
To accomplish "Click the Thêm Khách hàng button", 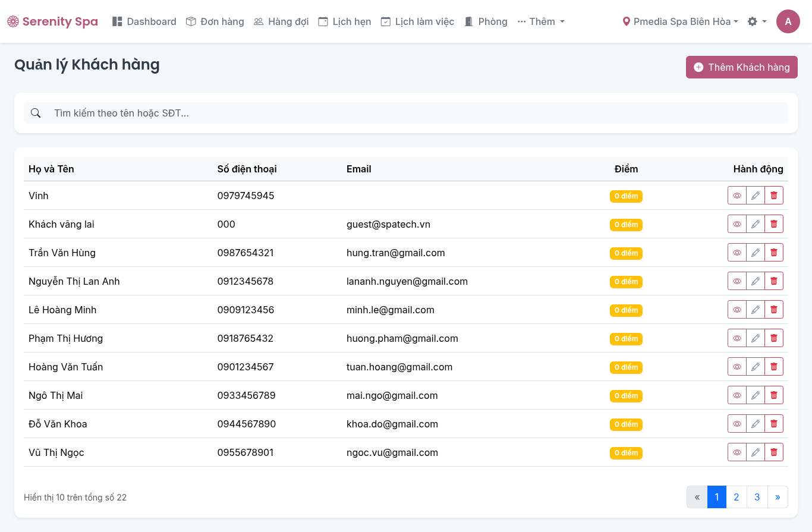I will click(741, 67).
